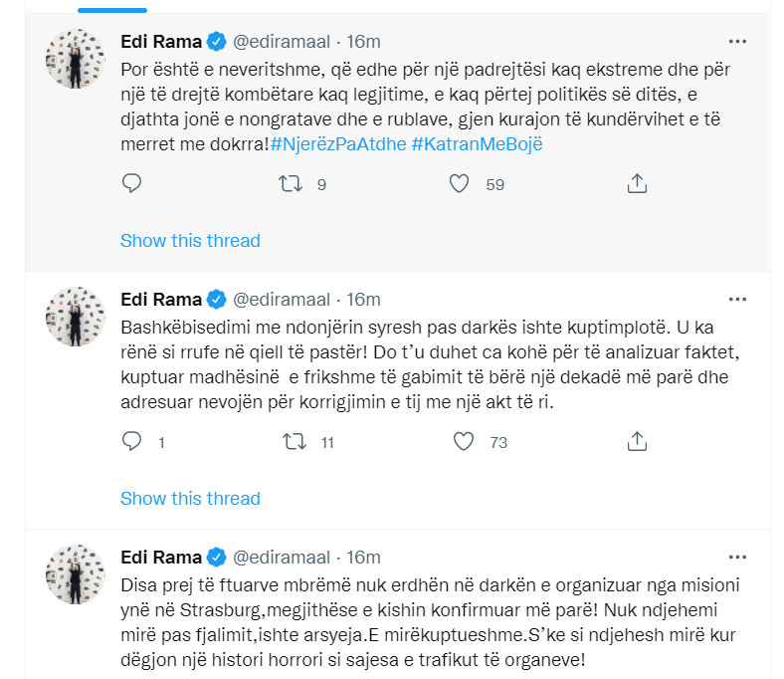Open more options for the third tweet
784x679 pixels.
pos(737,557)
